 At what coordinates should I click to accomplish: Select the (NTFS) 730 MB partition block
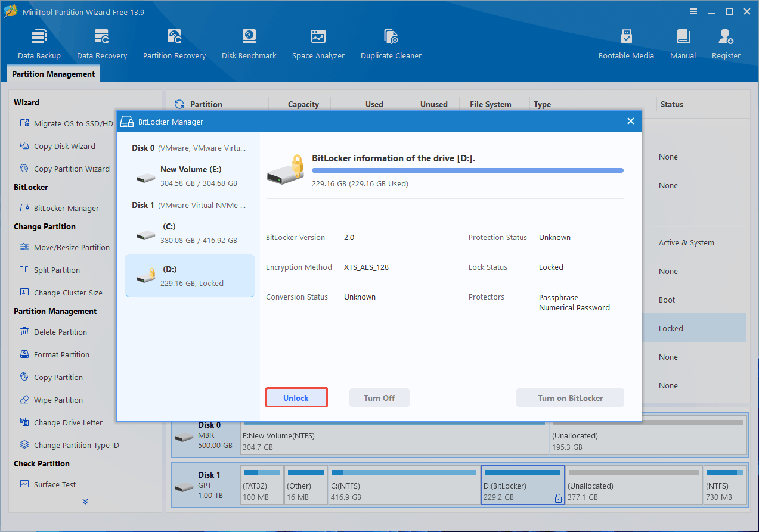pyautogui.click(x=725, y=485)
